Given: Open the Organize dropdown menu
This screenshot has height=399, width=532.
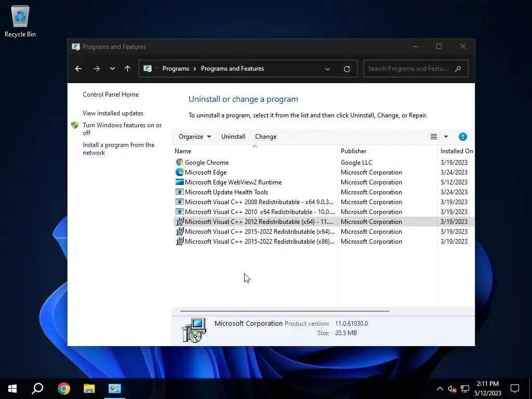Looking at the screenshot, I should click(x=195, y=137).
